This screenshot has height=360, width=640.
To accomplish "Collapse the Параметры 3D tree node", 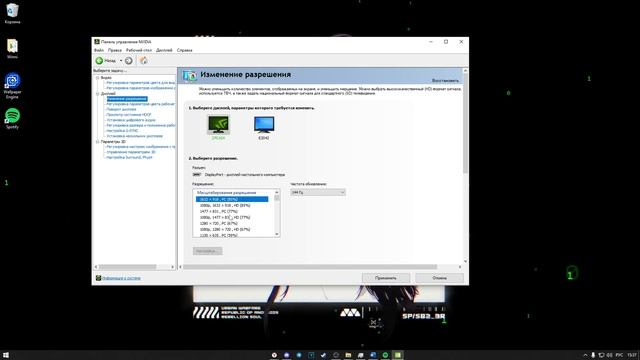I will click(98, 142).
